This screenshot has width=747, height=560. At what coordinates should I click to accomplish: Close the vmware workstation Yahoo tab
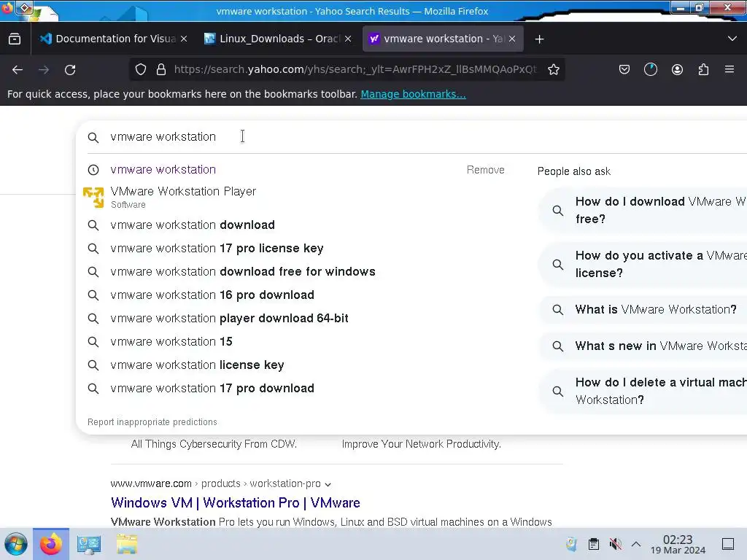[512, 39]
